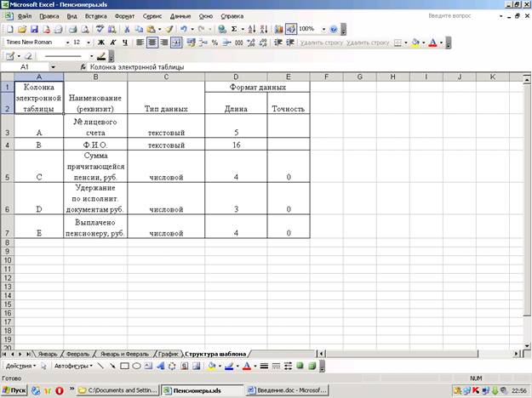Toggle italic formatting (К)
The width and height of the screenshot is (532, 398).
[113, 42]
